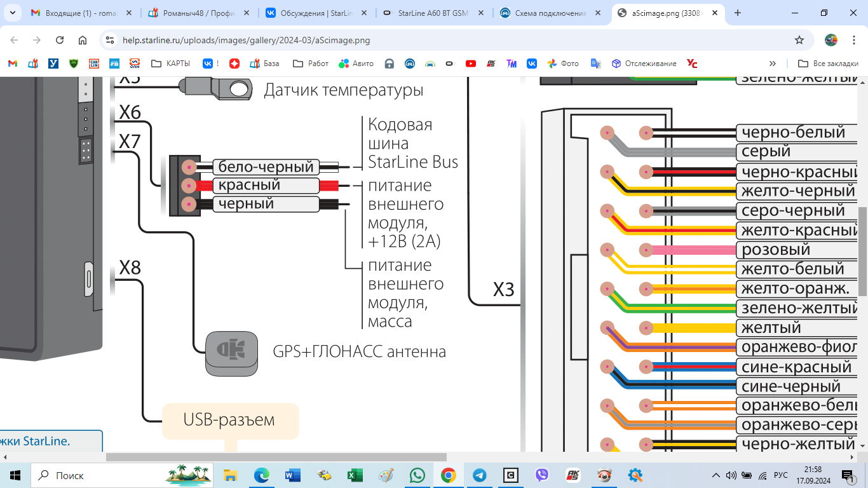The image size is (868, 488).
Task: Launch Microsoft Edge from taskbar
Action: coord(262,475)
